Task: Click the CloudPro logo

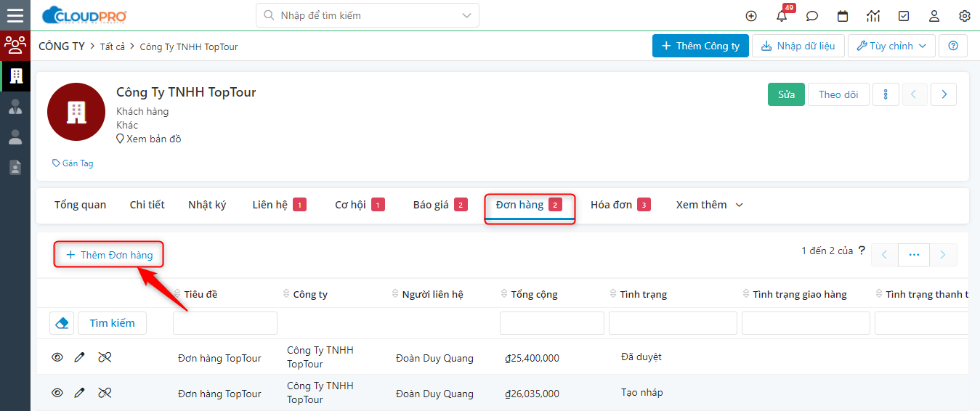Action: coord(84,15)
